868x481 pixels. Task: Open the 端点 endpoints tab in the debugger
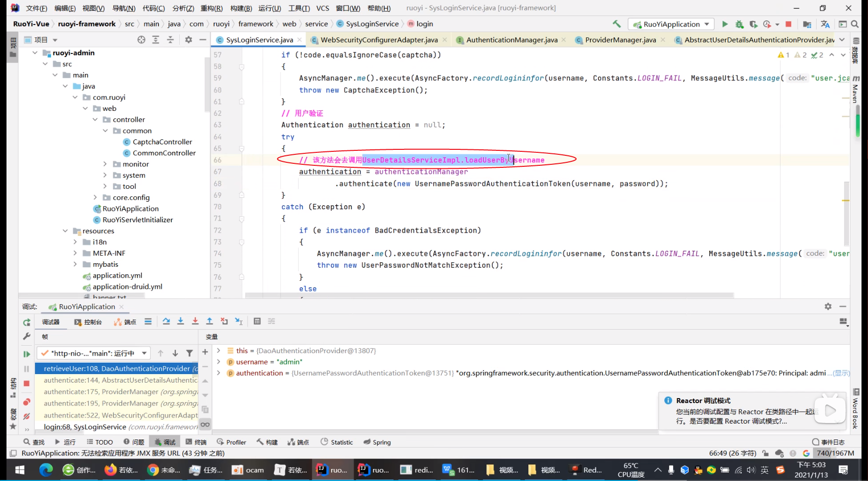(125, 322)
